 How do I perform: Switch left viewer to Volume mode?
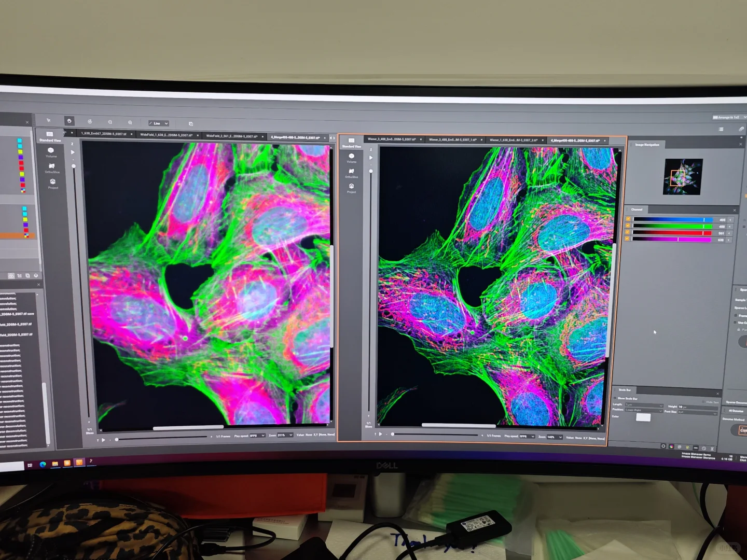tap(51, 152)
